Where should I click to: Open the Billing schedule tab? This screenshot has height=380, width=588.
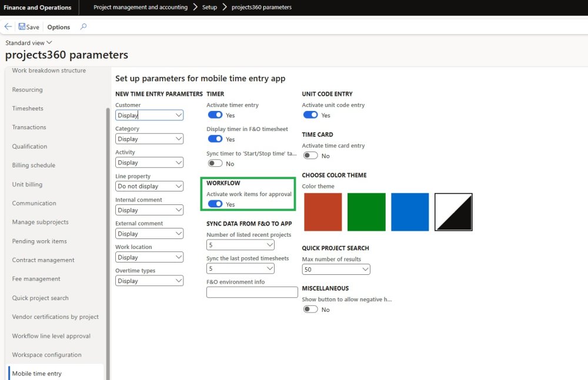(34, 165)
